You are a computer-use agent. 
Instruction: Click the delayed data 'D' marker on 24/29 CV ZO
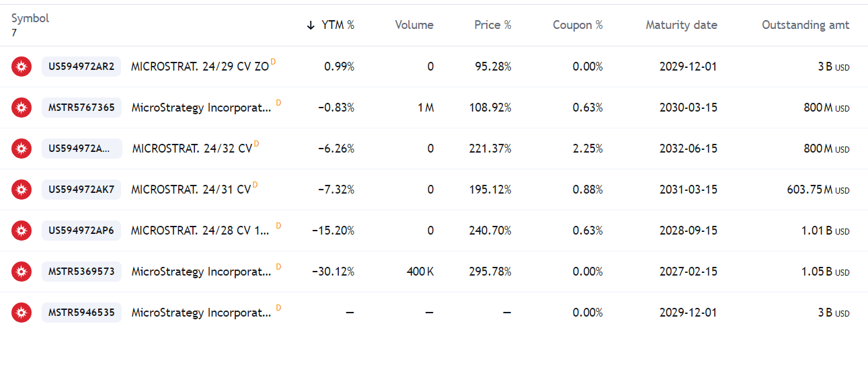point(274,63)
